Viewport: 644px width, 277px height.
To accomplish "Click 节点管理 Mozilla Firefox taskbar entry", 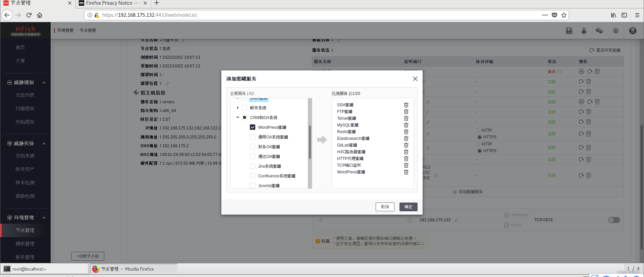I will pos(133,269).
